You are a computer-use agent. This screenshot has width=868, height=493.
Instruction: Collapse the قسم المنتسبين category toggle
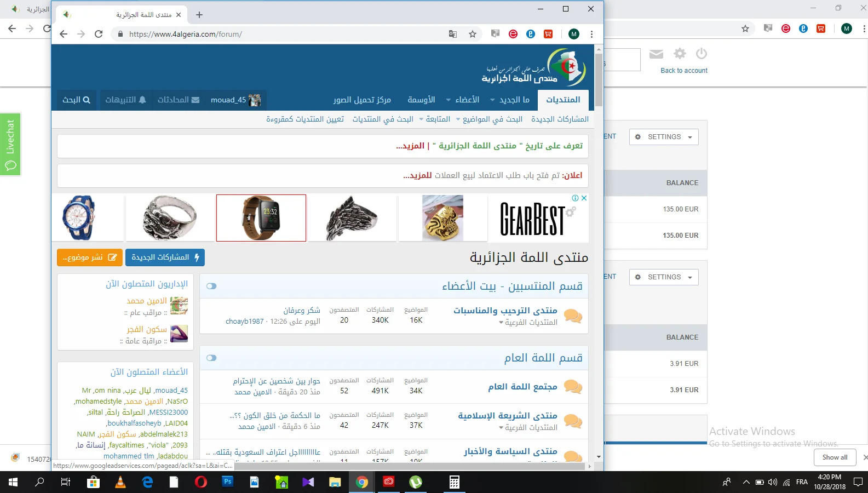[211, 286]
